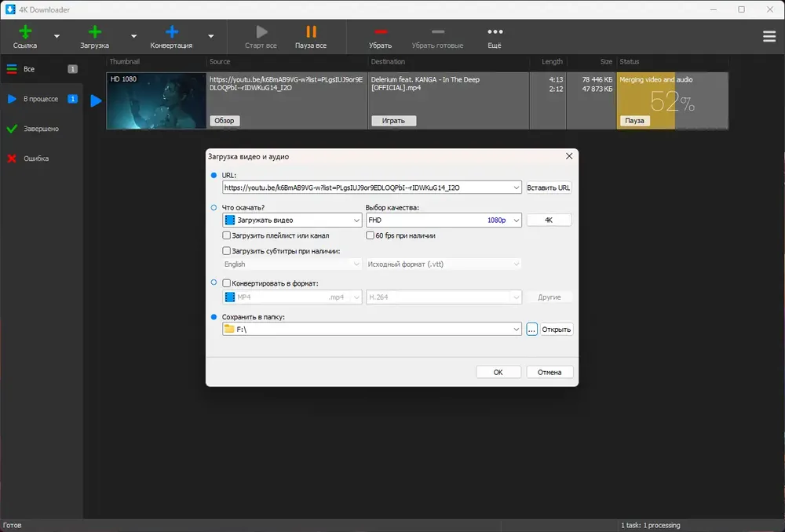Click the 52% merging progress bar
The height and width of the screenshot is (532, 785).
point(673,101)
